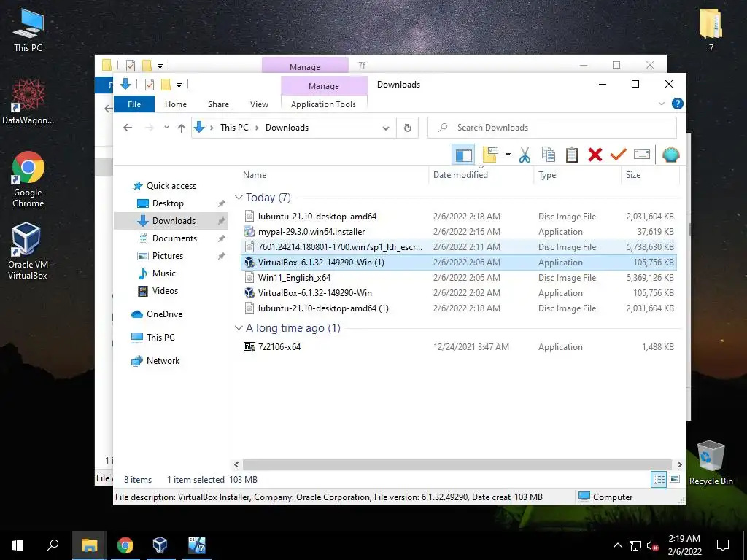Viewport: 747px width, 560px height.
Task: Click the properties checkmark in quick access toolbar
Action: 149,85
